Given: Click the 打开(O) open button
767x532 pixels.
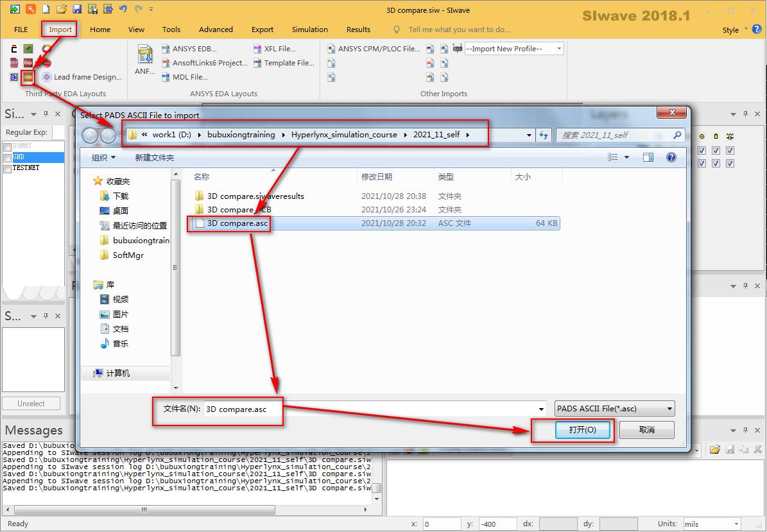Looking at the screenshot, I should (583, 430).
